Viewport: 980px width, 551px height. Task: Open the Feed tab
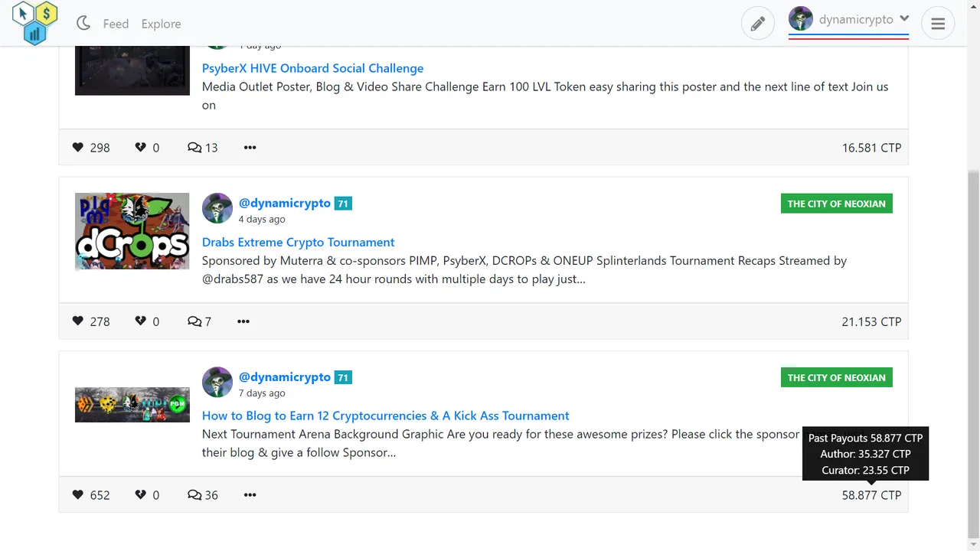pos(116,24)
